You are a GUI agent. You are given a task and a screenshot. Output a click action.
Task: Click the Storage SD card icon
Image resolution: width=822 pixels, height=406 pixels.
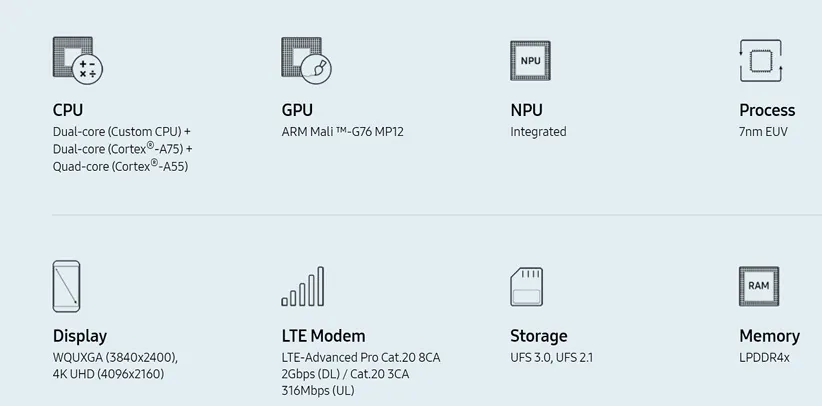(x=527, y=286)
